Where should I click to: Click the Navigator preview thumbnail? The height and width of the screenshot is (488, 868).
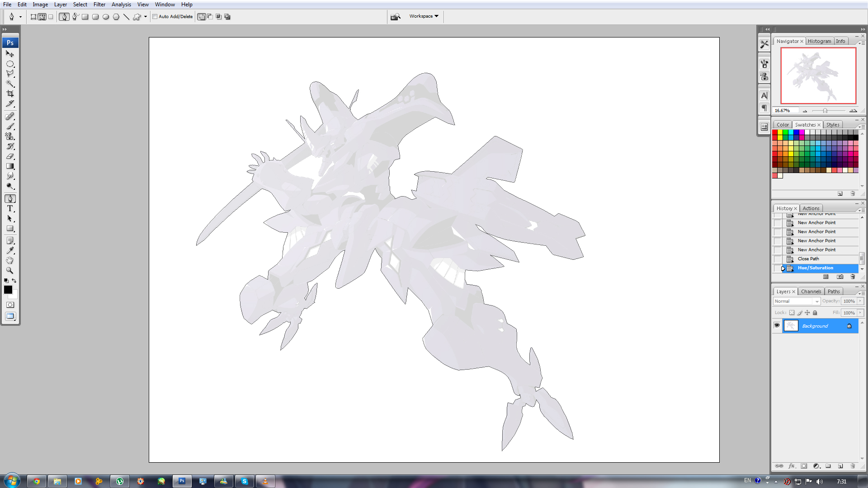818,76
